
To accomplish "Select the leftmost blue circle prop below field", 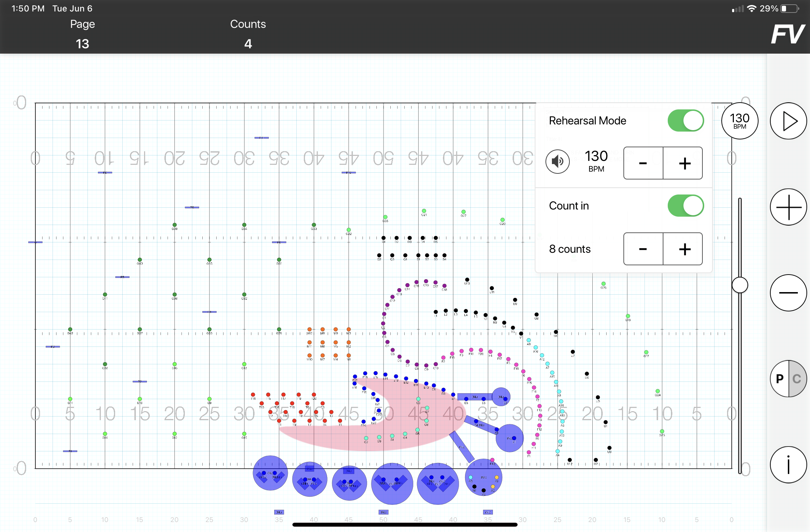I will pos(270,473).
